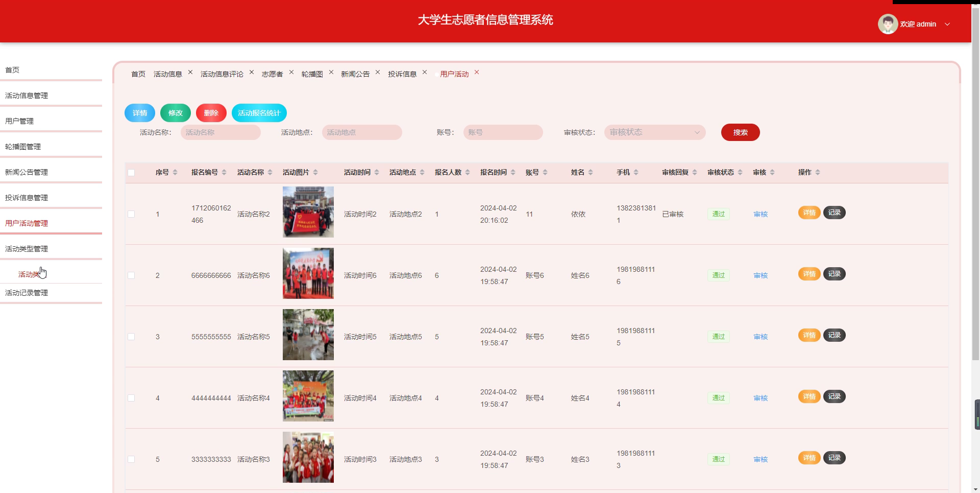
Task: Close the 轮播图 tab
Action: (x=331, y=72)
